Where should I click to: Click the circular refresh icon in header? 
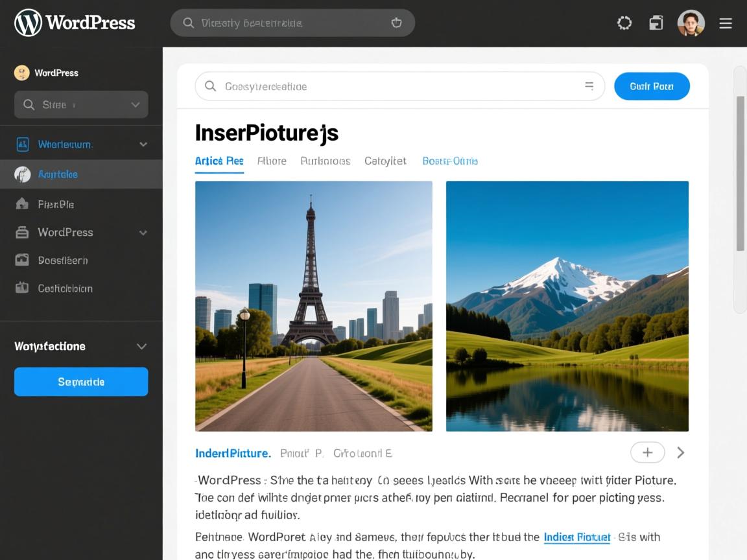coord(624,23)
